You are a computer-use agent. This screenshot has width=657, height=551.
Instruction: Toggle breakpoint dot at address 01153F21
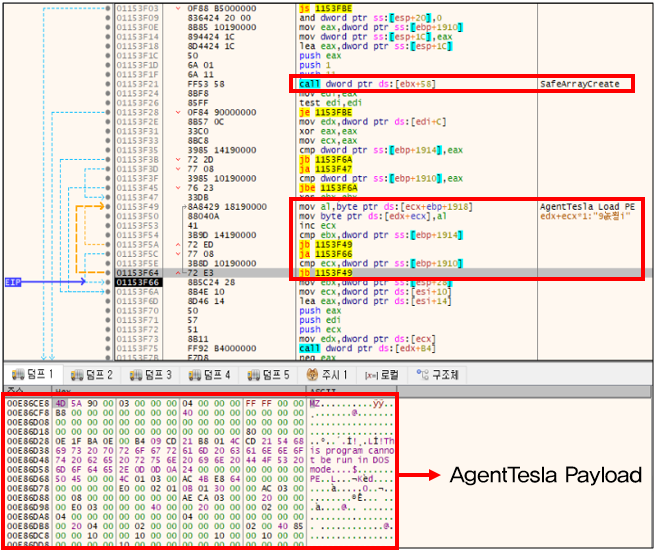click(108, 84)
